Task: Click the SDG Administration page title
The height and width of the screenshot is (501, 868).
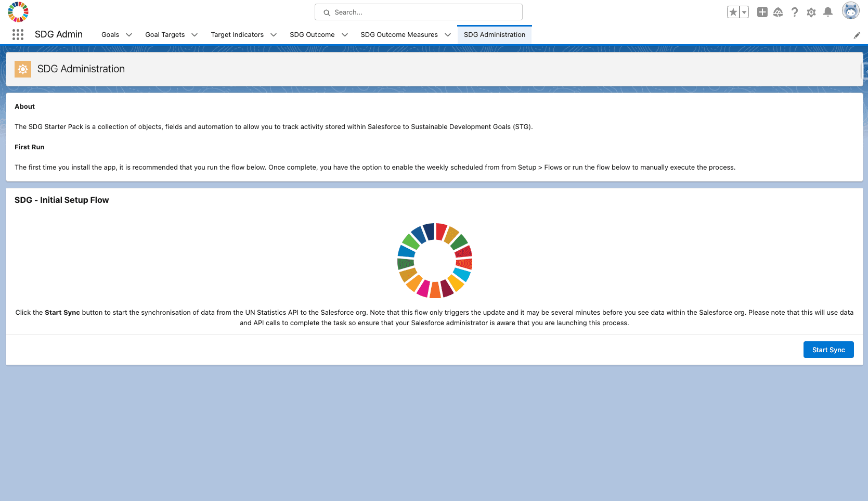Action: [x=81, y=69]
